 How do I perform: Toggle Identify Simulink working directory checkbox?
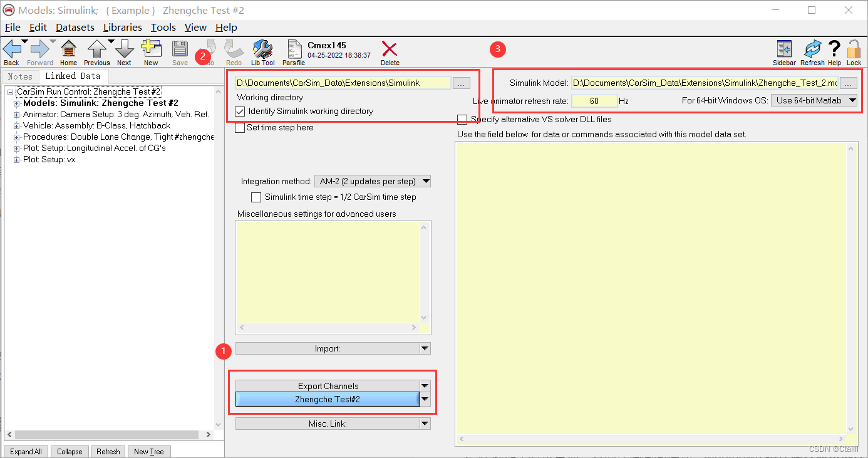pos(240,112)
